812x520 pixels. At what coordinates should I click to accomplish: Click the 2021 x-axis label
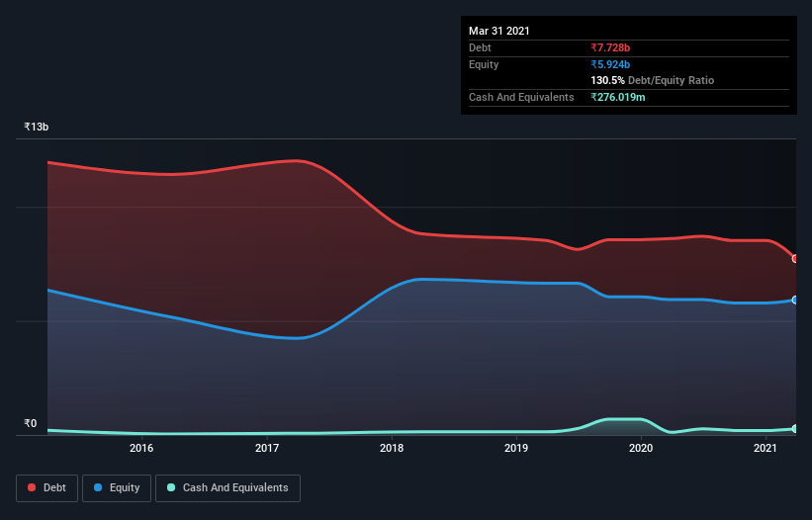point(766,448)
